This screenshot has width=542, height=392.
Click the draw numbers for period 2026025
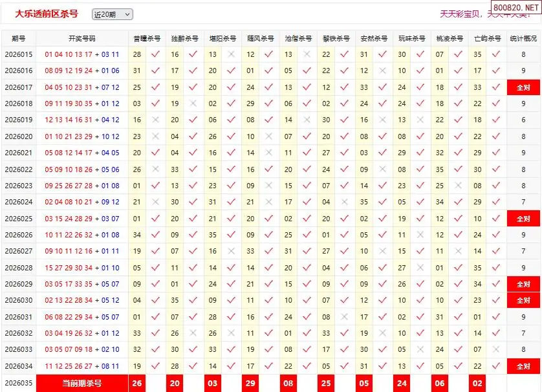pyautogui.click(x=82, y=219)
